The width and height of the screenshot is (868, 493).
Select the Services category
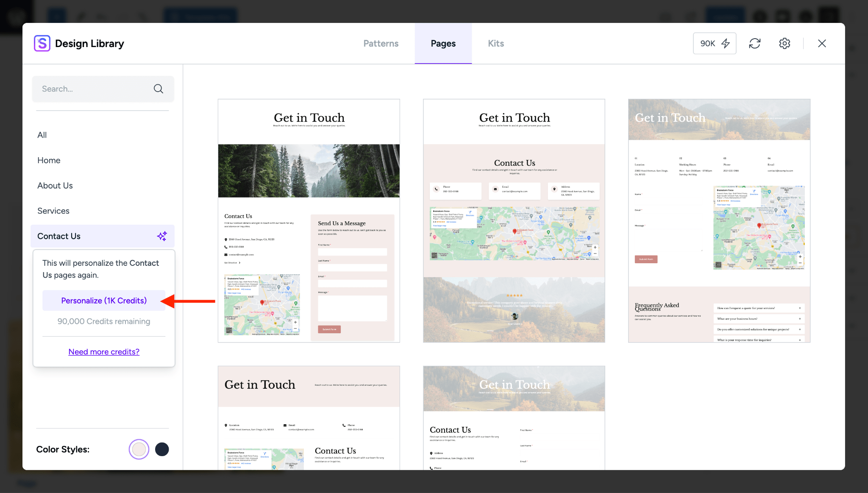click(x=53, y=211)
